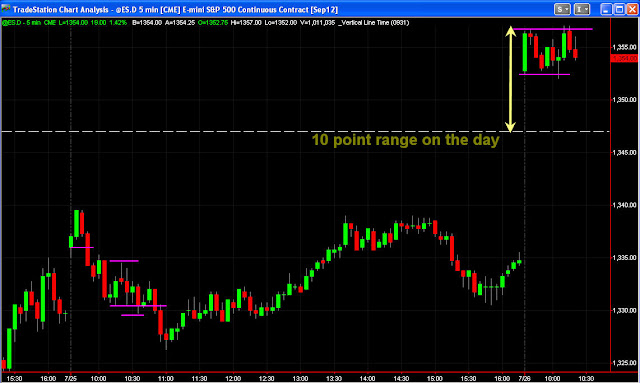Viewport: 640px width, 383px height.
Task: Click the 1,350.00 price axis label
Action: tap(624, 100)
